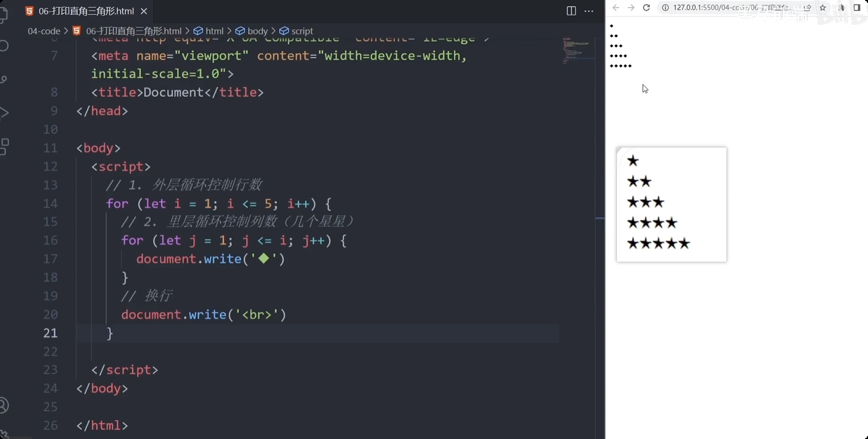Click the closing brace on line 18
The width and height of the screenshot is (868, 439).
pos(125,277)
